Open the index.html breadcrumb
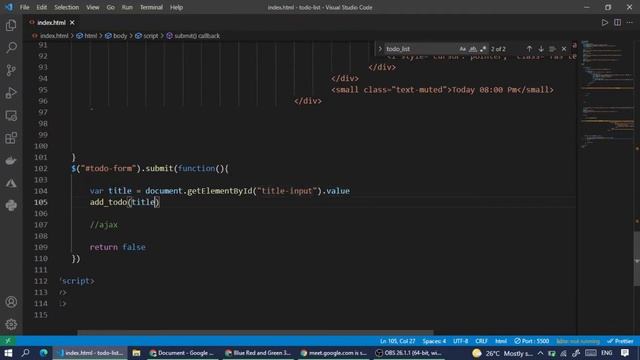 (51, 36)
